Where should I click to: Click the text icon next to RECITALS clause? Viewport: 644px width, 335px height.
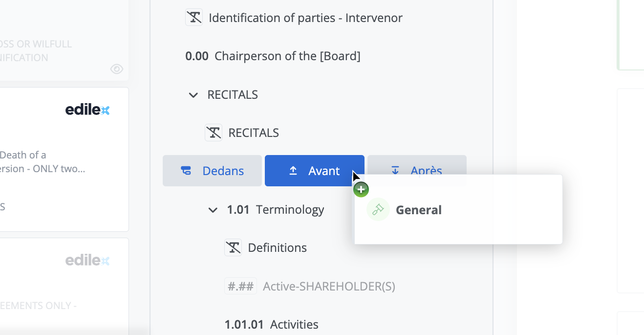[x=214, y=133]
